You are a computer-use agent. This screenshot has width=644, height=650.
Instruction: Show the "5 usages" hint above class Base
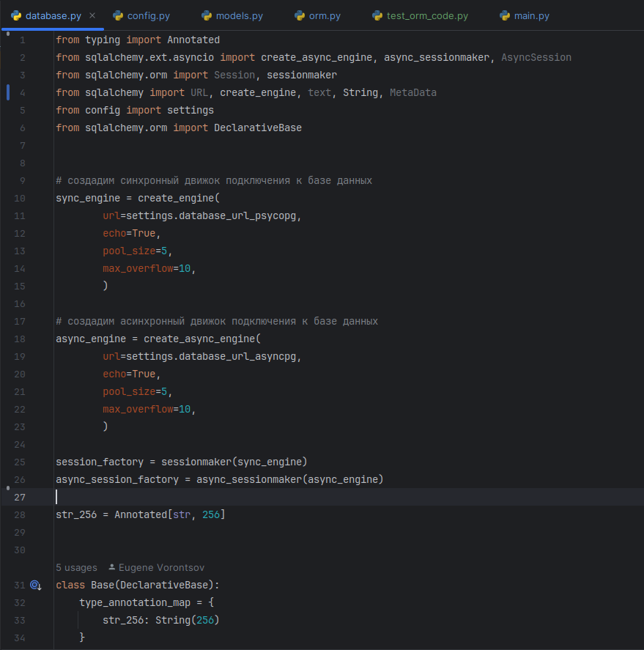point(77,567)
